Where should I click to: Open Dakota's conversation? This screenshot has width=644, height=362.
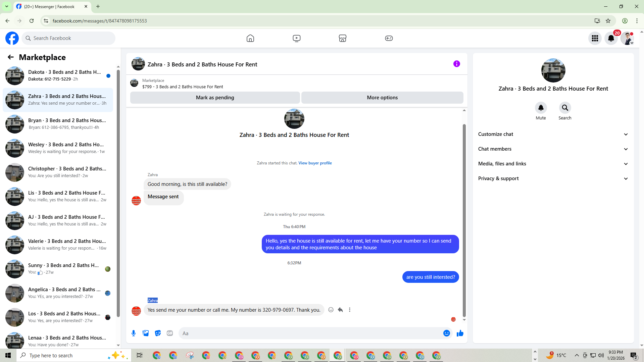click(x=58, y=75)
